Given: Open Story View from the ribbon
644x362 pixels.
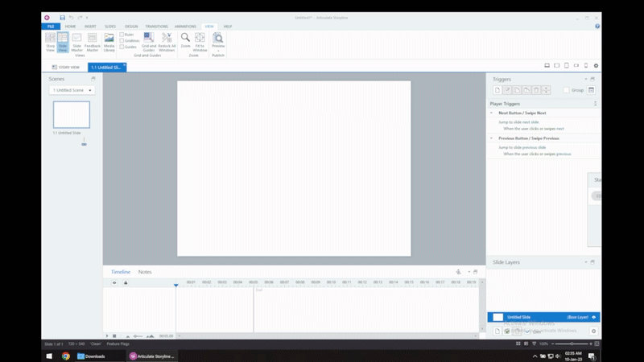Looking at the screenshot, I should click(50, 41).
